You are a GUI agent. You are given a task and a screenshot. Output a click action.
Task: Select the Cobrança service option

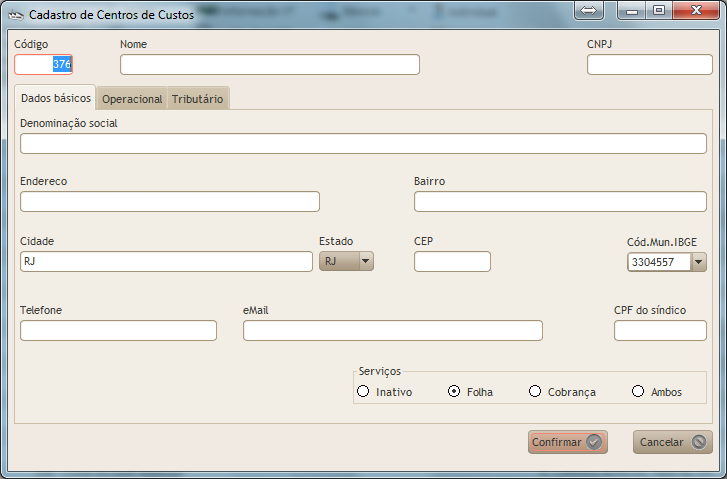(x=535, y=392)
